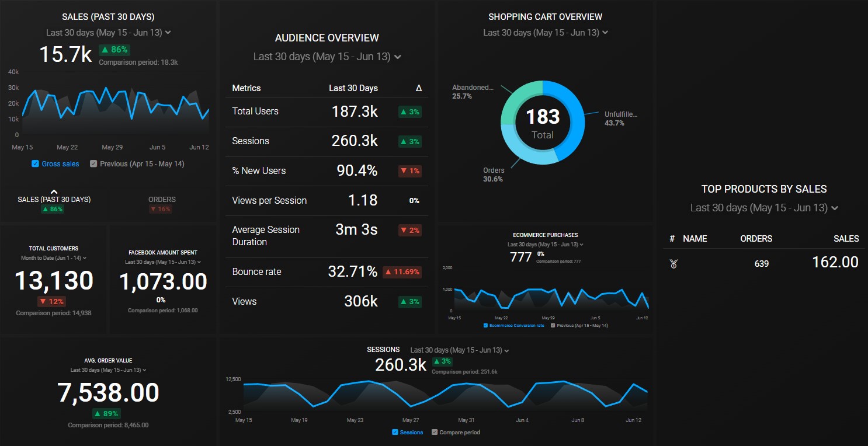868x446 pixels.
Task: Click the Abandoned 25.7% label
Action: tap(473, 92)
